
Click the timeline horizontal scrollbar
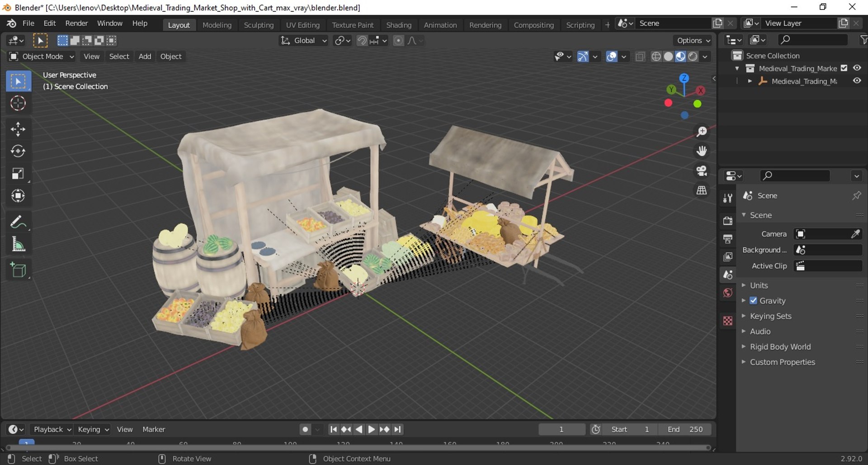click(358, 448)
